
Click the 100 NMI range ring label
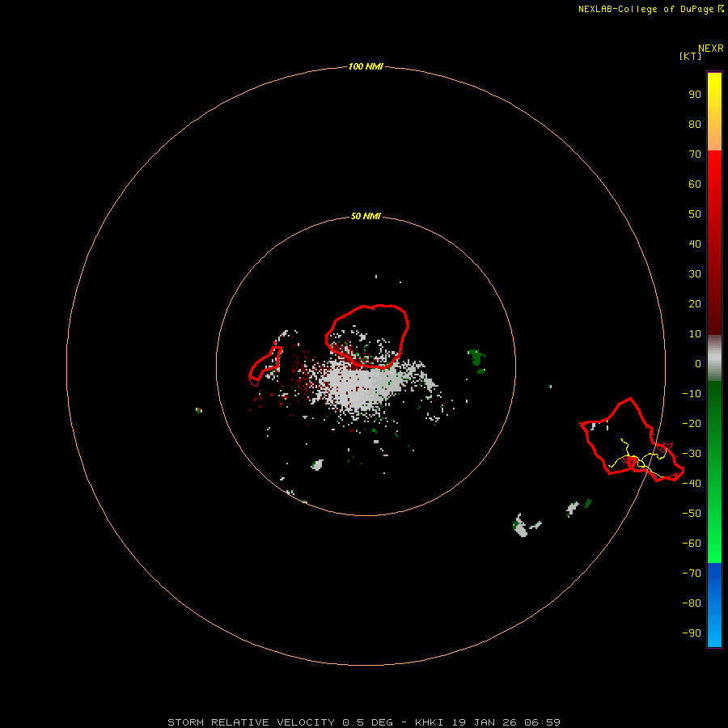point(366,66)
